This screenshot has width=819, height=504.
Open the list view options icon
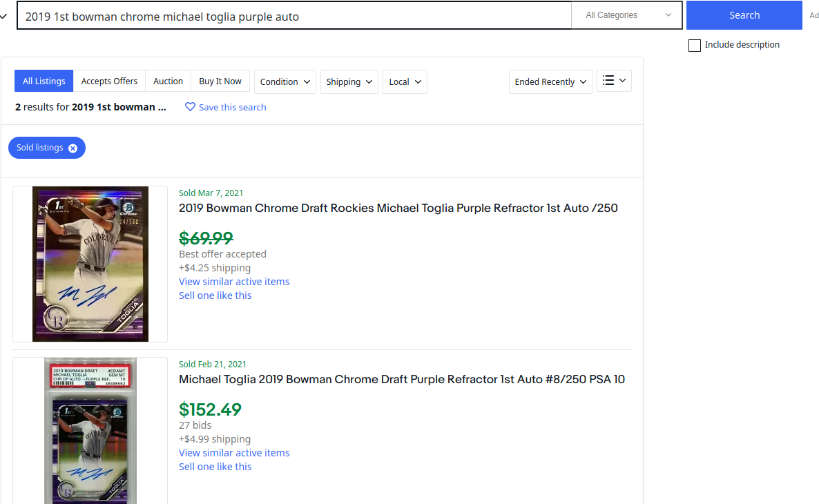[614, 81]
